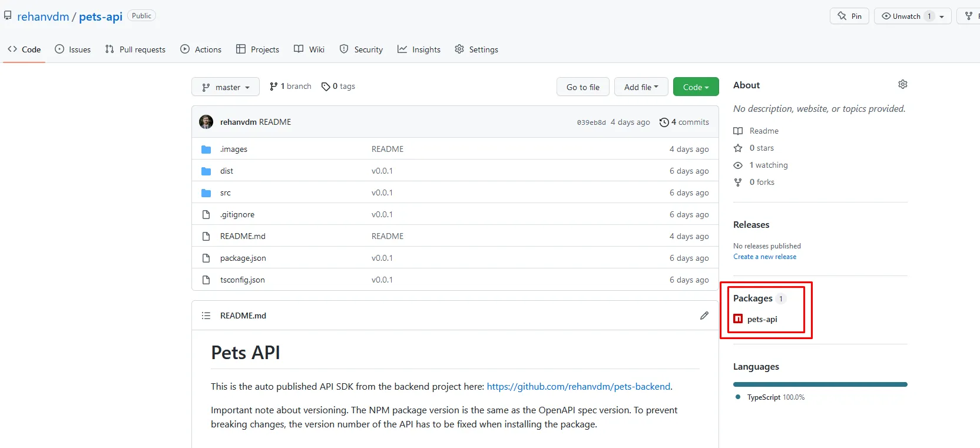Click the tags icon showing 0 tags

pos(326,87)
